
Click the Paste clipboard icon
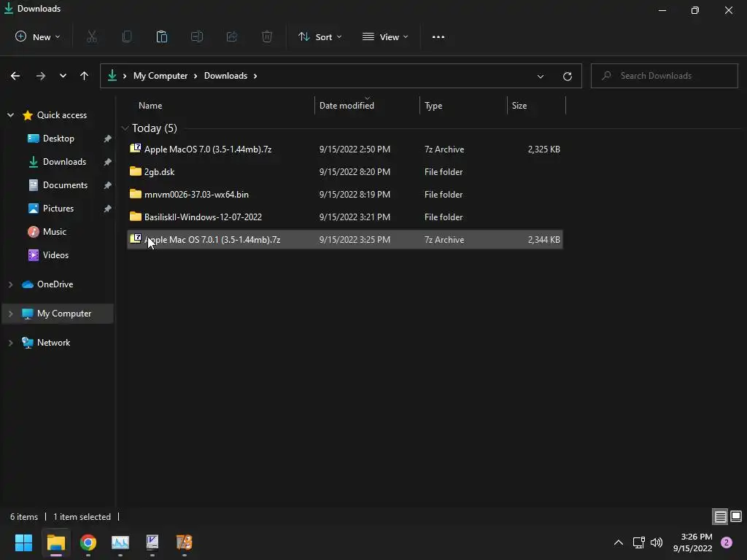(162, 36)
